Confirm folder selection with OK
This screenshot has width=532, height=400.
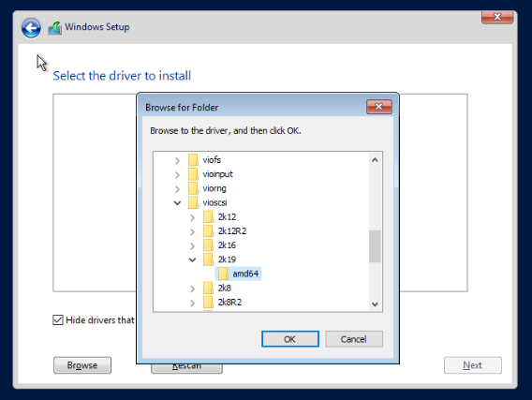tap(290, 339)
